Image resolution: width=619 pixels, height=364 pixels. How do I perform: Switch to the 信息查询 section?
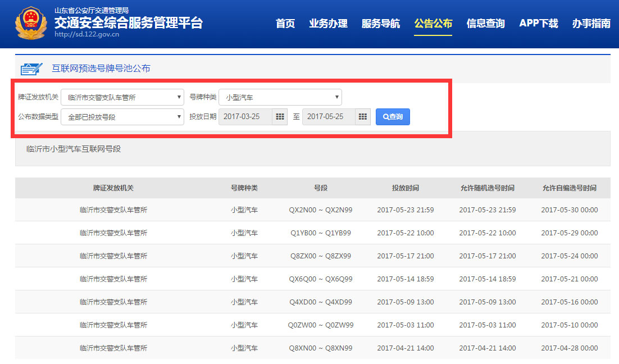pos(485,24)
